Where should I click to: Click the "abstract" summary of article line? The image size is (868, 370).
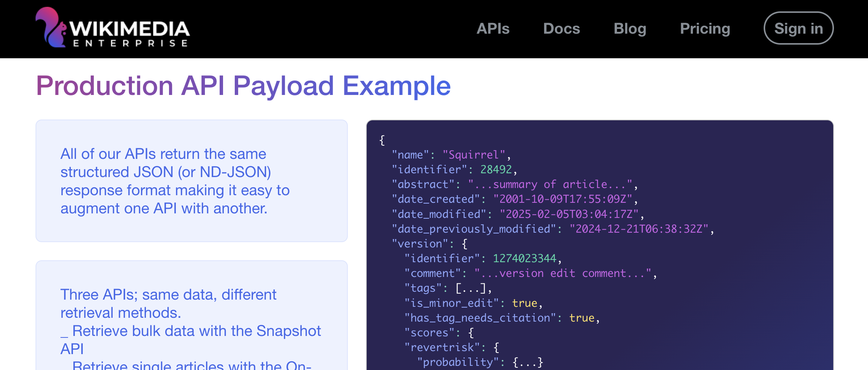[515, 184]
